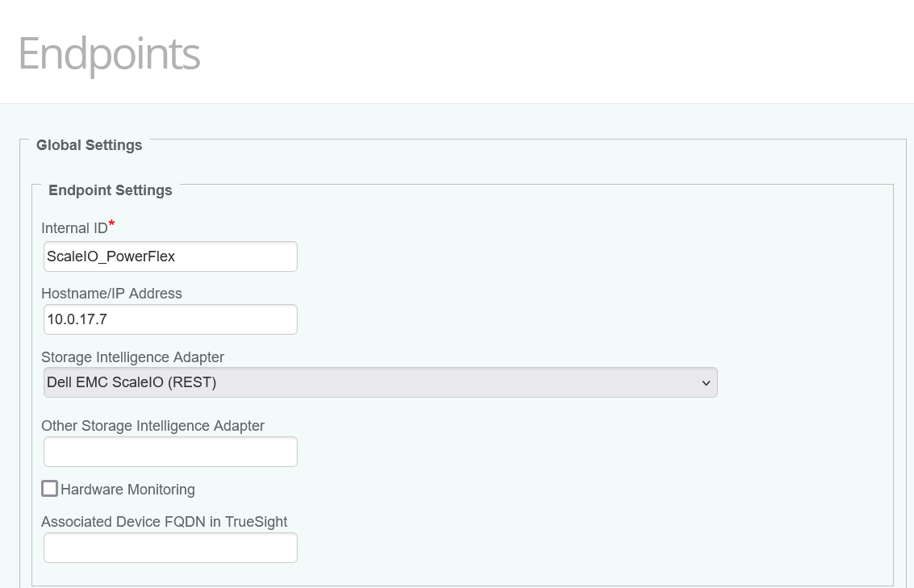
Task: Click the Endpoints page heading
Action: coord(109,53)
